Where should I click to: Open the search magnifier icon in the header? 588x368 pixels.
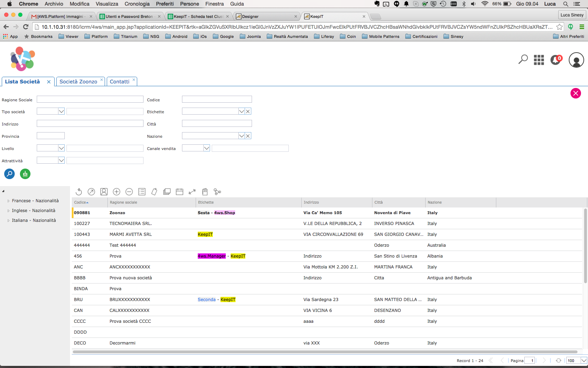(523, 60)
